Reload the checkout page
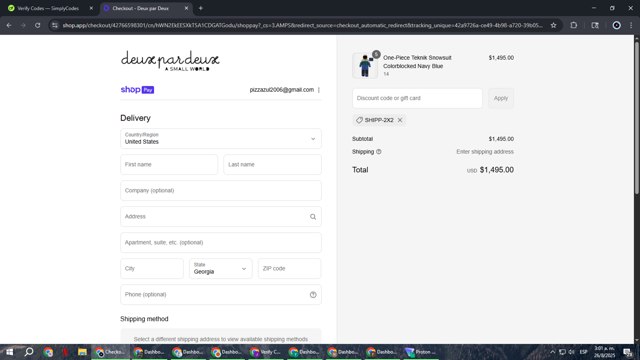 (38, 25)
